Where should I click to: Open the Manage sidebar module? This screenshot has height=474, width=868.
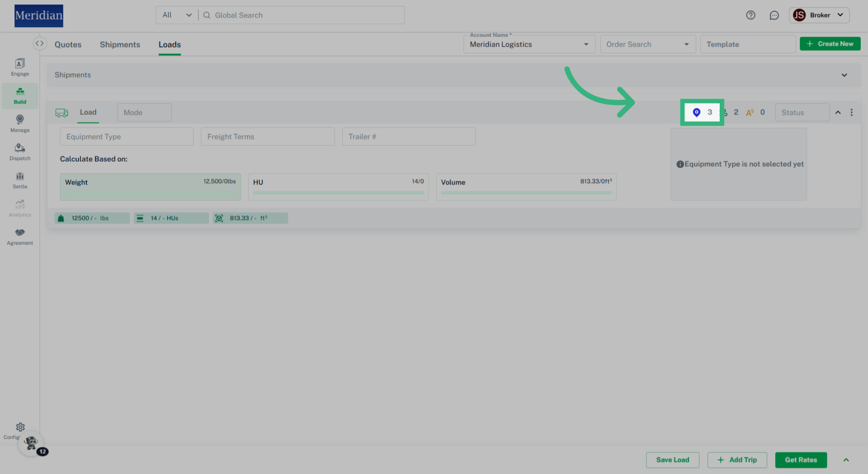click(20, 123)
